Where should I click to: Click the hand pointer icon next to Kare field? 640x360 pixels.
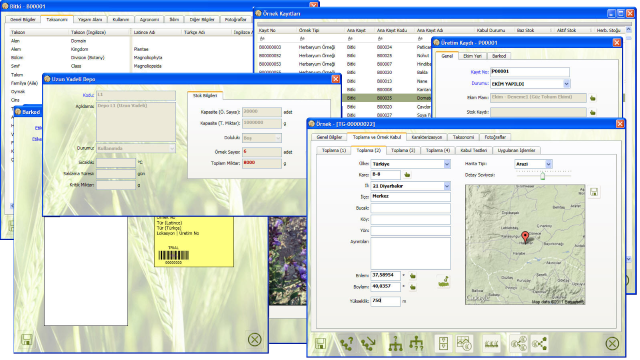tap(407, 175)
